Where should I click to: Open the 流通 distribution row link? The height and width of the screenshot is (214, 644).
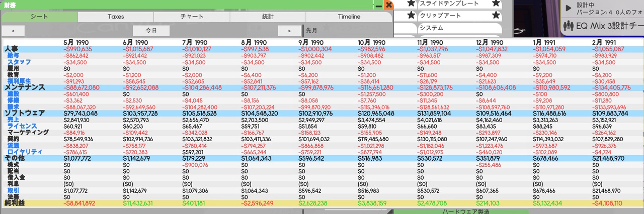[x=13, y=145]
